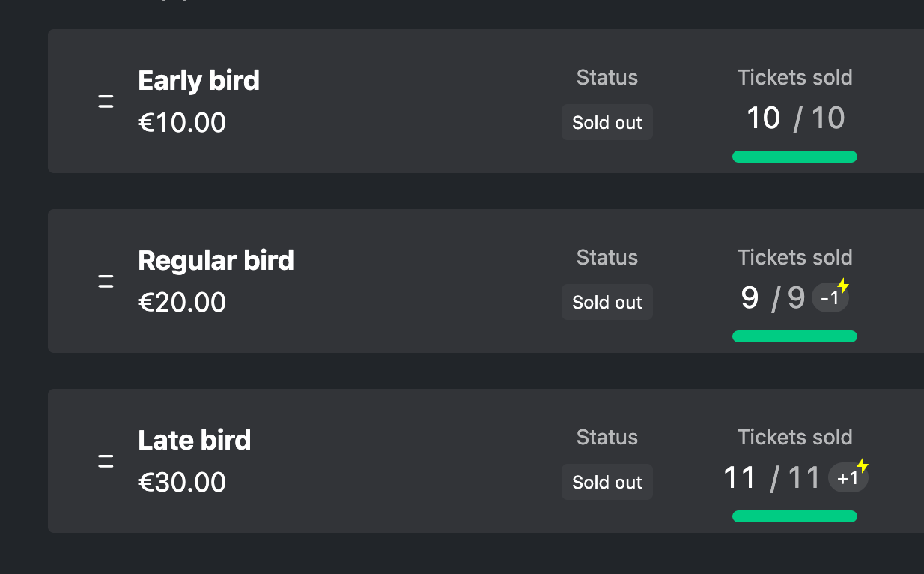924x574 pixels.
Task: Grab the Late bird drag handle icon
Action: coord(106,462)
